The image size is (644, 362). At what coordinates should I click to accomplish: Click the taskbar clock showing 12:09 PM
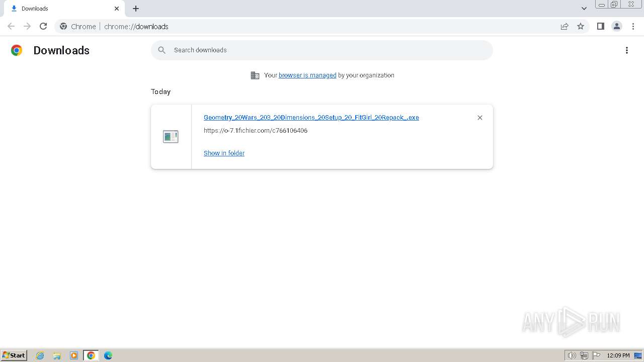point(618,355)
